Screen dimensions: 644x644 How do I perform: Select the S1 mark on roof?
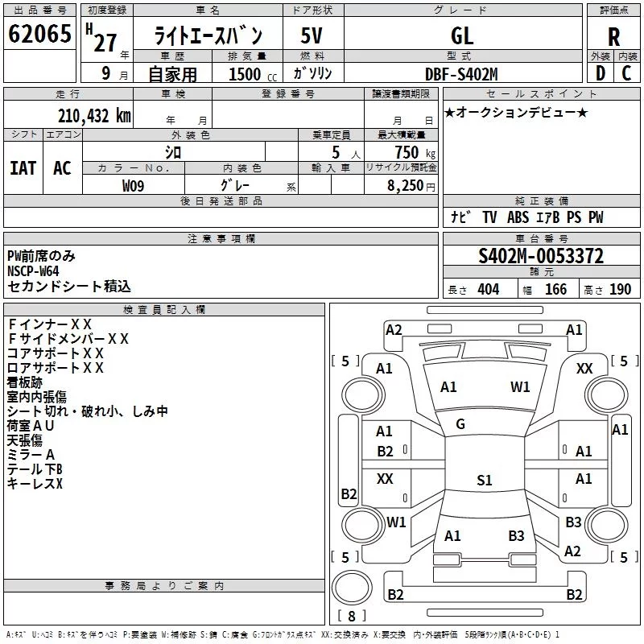click(485, 480)
